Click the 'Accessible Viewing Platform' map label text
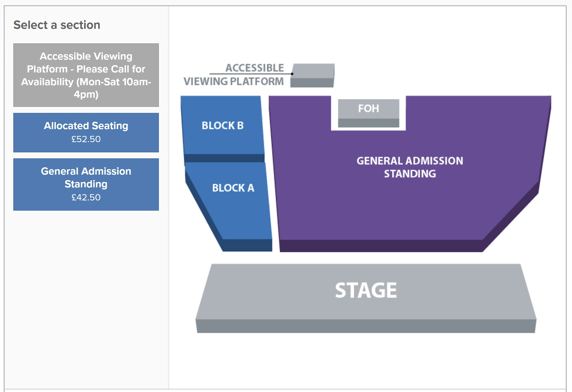 click(234, 74)
